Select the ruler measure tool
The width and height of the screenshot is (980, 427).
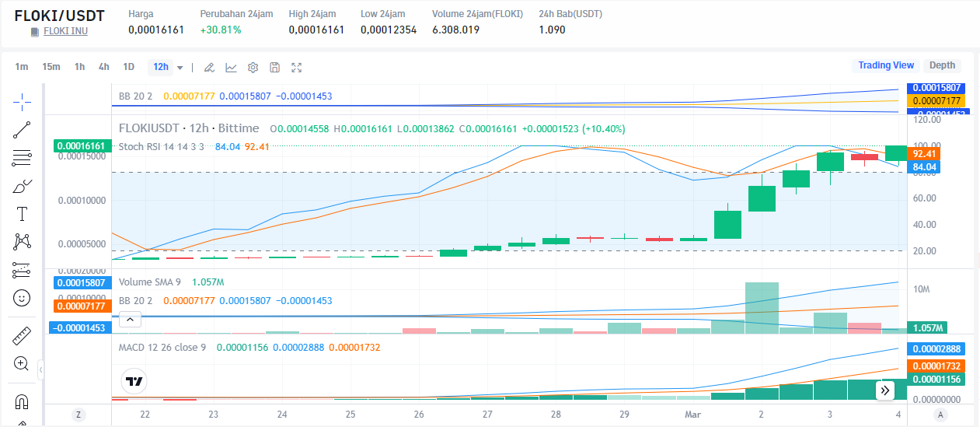(22, 336)
